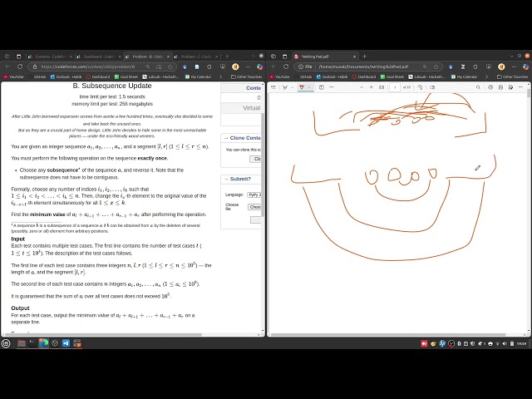Switch to the Writing Pad.pdf tab
Image resolution: width=532 pixels, height=399 pixels.
(x=324, y=57)
